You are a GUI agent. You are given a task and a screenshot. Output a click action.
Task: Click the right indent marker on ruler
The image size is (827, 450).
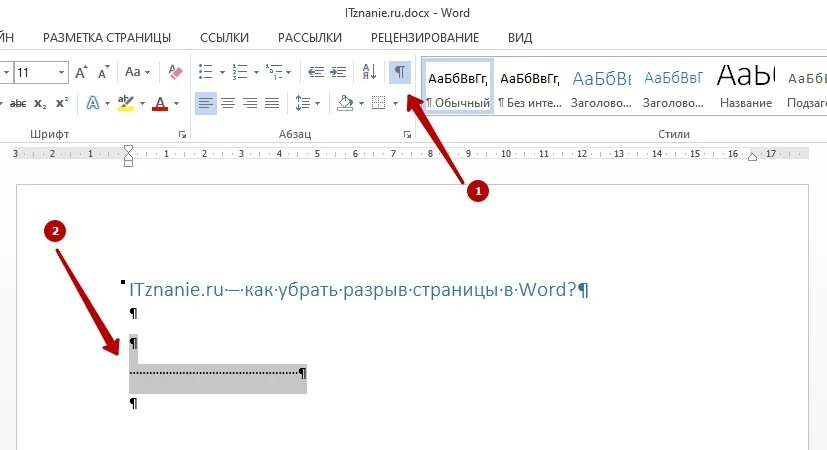tap(753, 156)
